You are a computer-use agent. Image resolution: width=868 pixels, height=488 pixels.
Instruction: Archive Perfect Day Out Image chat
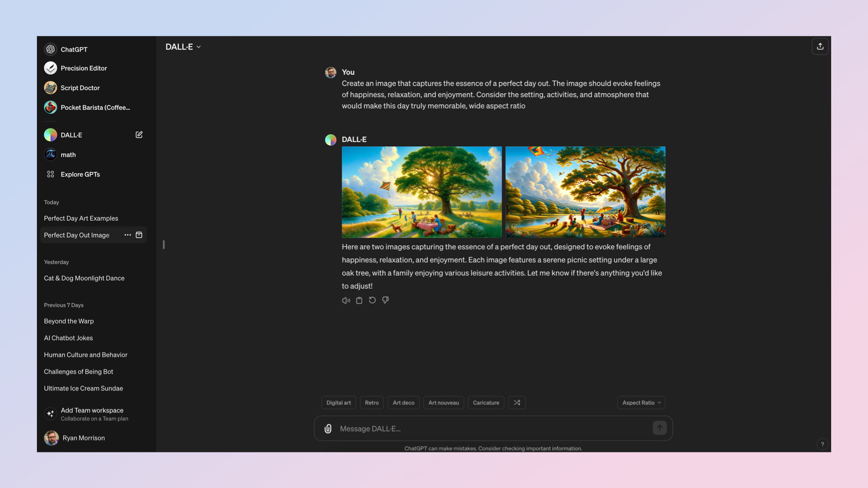tap(139, 235)
